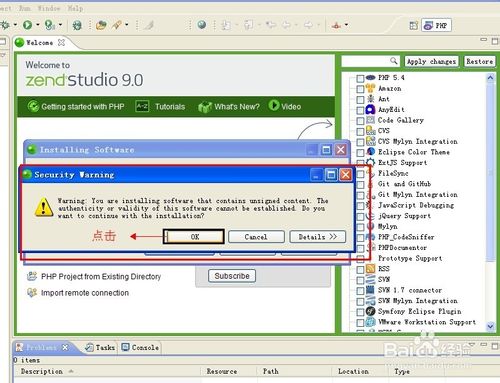Click the plugin list scrollbar down arrow
The width and height of the screenshot is (500, 383).
(490, 326)
